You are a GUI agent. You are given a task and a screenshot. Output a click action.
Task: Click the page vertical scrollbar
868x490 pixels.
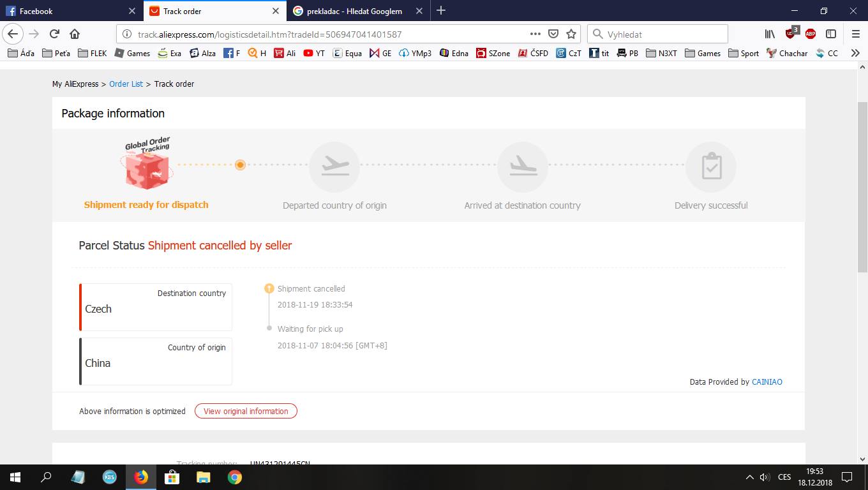pyautogui.click(x=862, y=191)
